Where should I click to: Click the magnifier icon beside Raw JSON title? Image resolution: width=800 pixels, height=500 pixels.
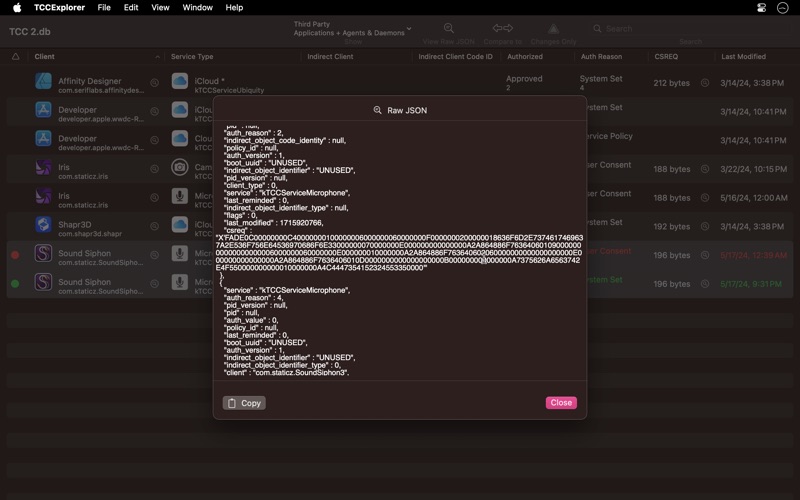(378, 110)
